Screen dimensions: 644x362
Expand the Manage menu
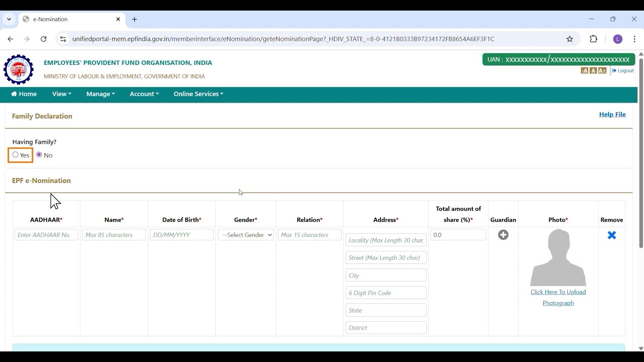[101, 94]
